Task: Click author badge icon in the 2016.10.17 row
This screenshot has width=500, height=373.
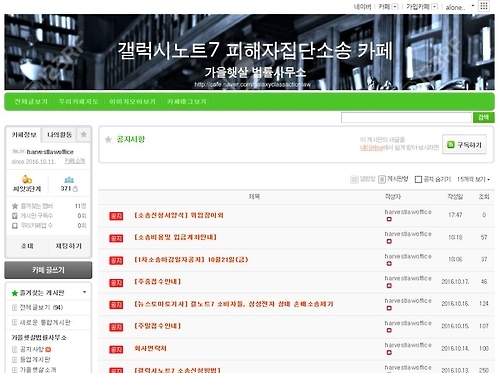Action: (389, 286)
